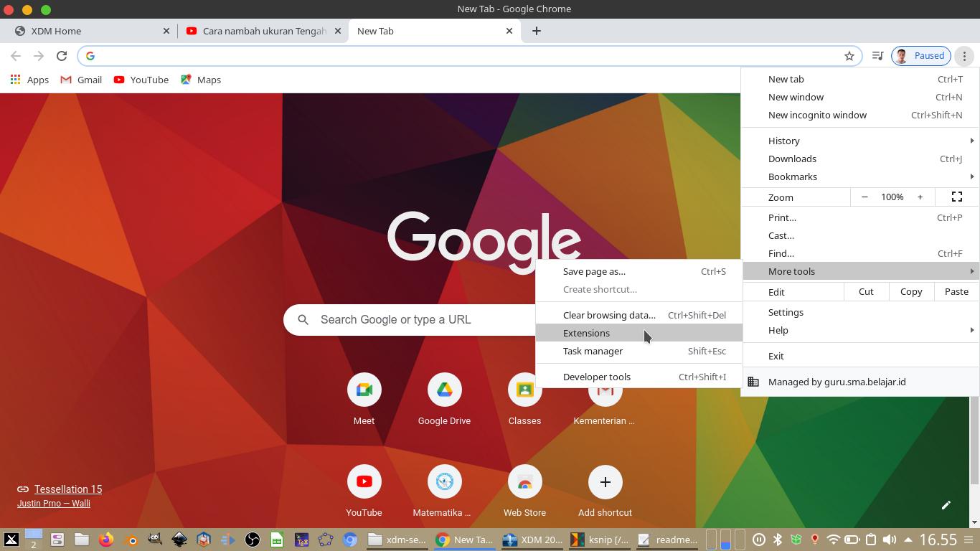The image size is (980, 551).
Task: Switch to the XDM Home tab
Action: coord(90,31)
